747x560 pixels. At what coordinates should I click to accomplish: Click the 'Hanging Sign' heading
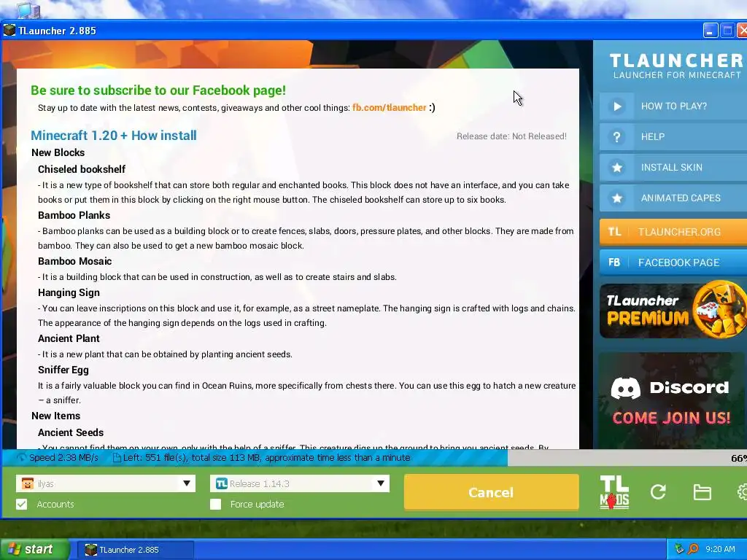[69, 293]
